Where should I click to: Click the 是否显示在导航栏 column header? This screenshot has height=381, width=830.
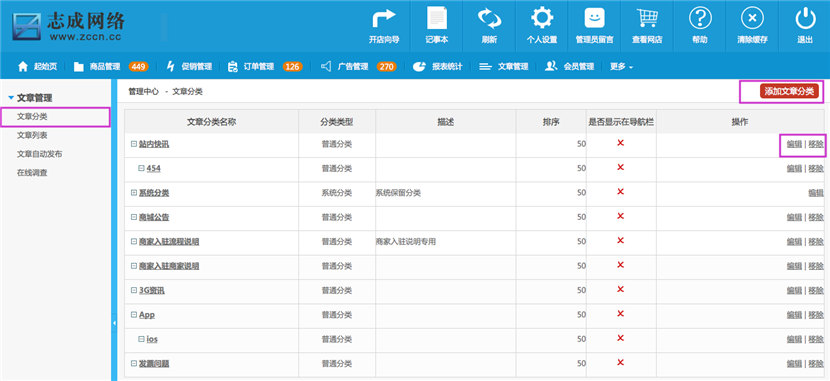(x=621, y=122)
